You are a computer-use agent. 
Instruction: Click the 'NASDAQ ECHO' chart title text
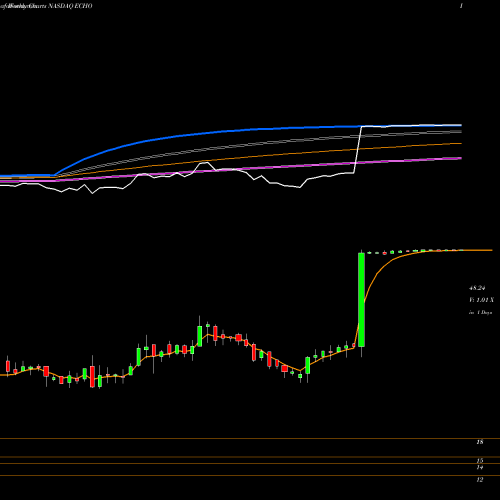pyautogui.click(x=70, y=6)
